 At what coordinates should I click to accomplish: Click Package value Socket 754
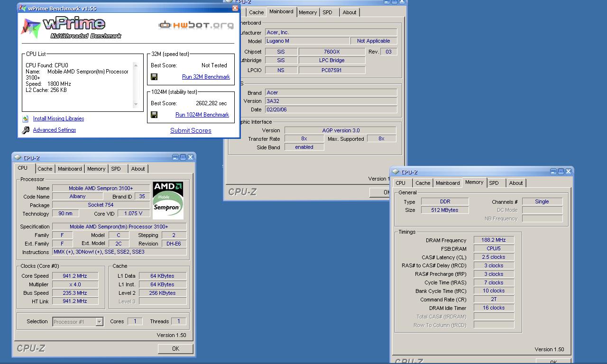pos(101,205)
